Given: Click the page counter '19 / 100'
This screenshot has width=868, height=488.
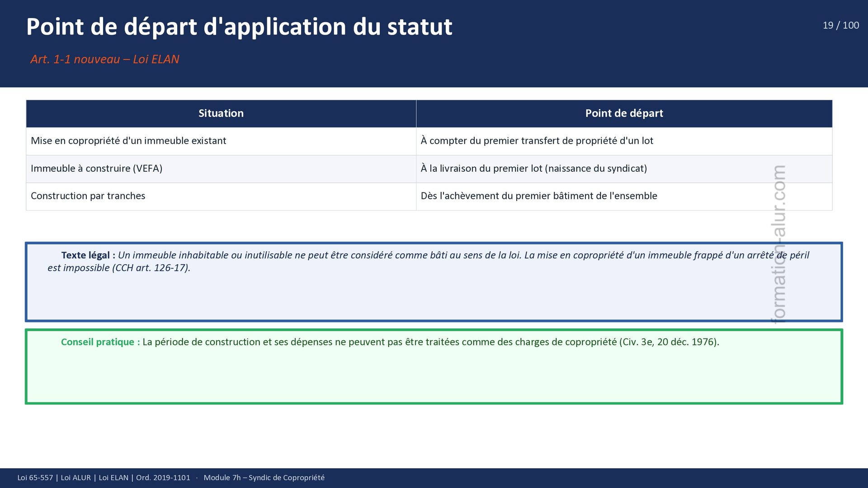Looking at the screenshot, I should point(840,25).
